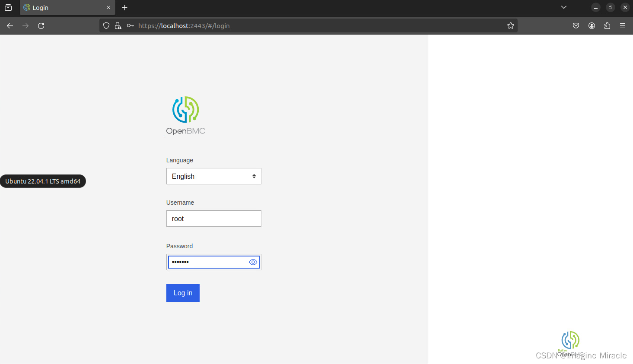Open the Extensions puzzle icon
Screen dimensions: 633x364
point(607,26)
